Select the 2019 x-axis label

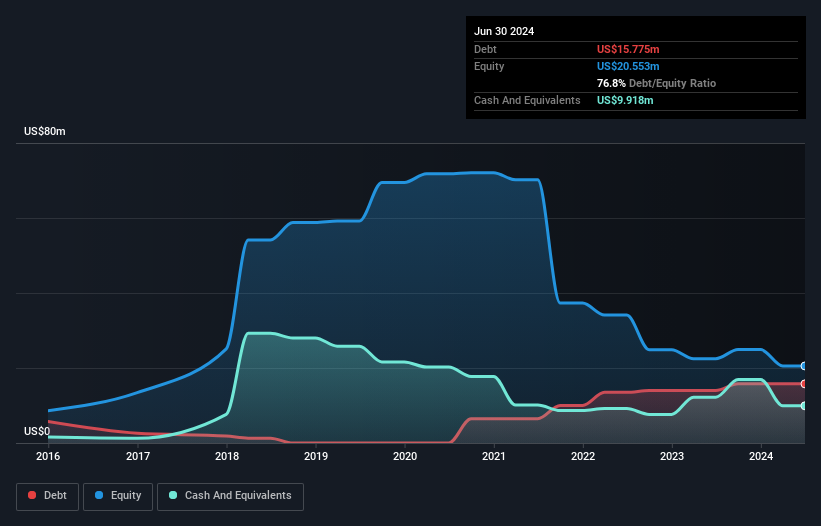tap(316, 456)
